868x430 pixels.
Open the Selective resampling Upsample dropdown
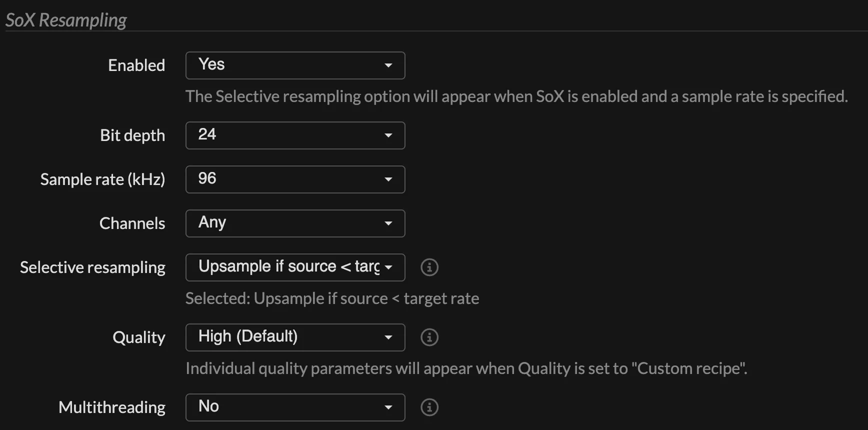[x=295, y=267]
